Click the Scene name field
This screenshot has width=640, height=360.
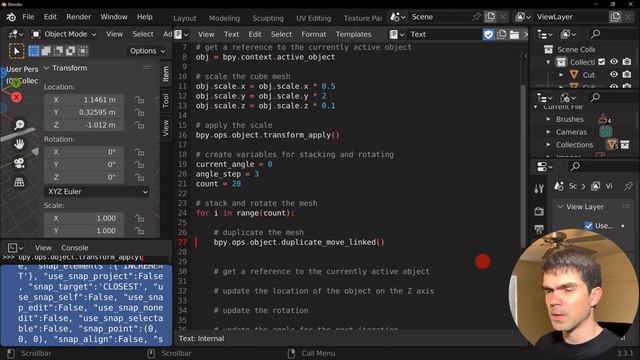point(440,17)
